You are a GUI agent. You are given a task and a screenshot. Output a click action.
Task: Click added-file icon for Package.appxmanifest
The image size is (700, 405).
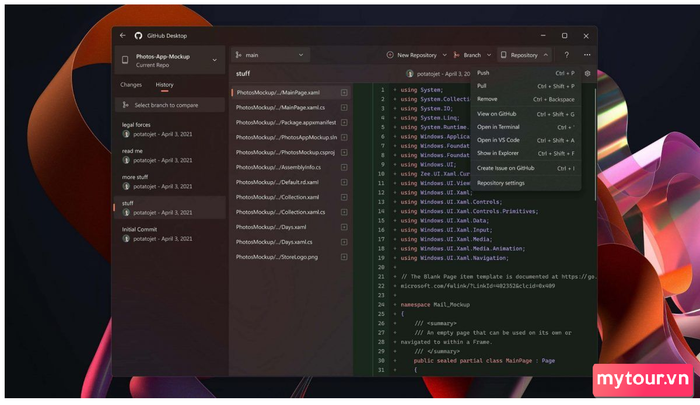[344, 122]
